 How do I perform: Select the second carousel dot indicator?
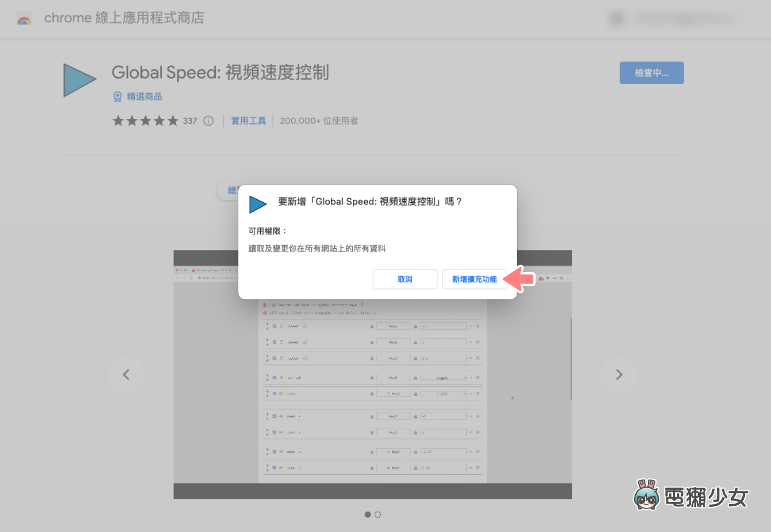pyautogui.click(x=378, y=514)
